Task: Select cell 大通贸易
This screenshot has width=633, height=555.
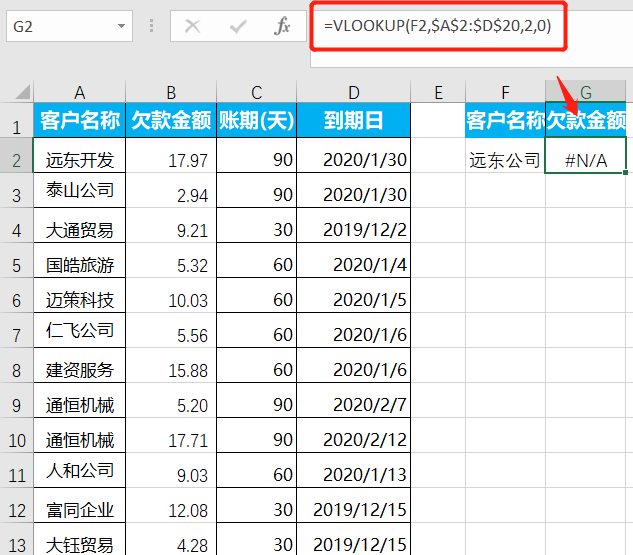Action: tap(80, 225)
